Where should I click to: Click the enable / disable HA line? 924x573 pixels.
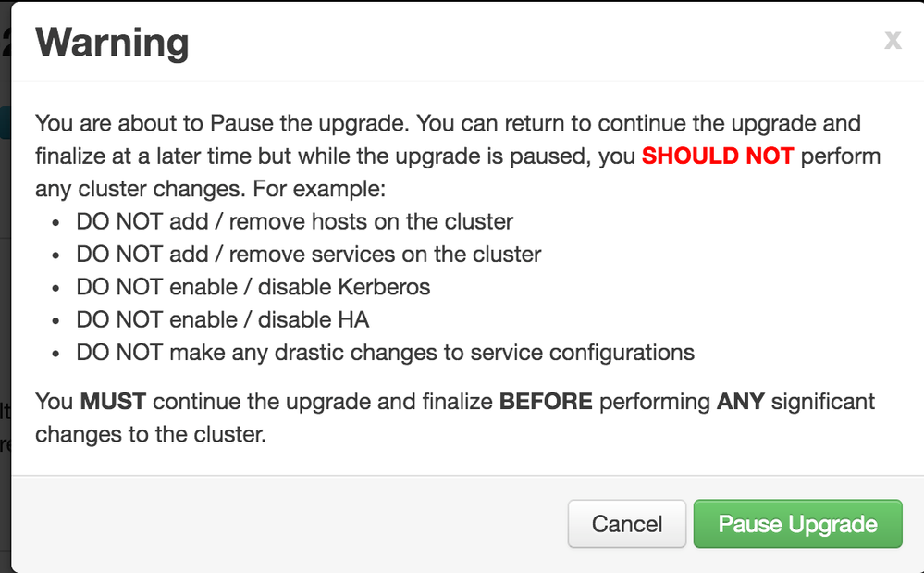tap(222, 319)
